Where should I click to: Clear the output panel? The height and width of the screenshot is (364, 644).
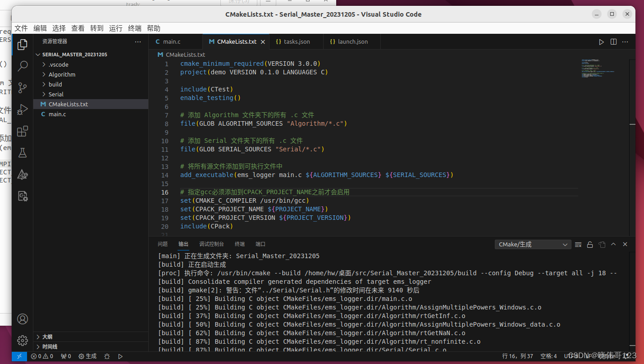[578, 245]
